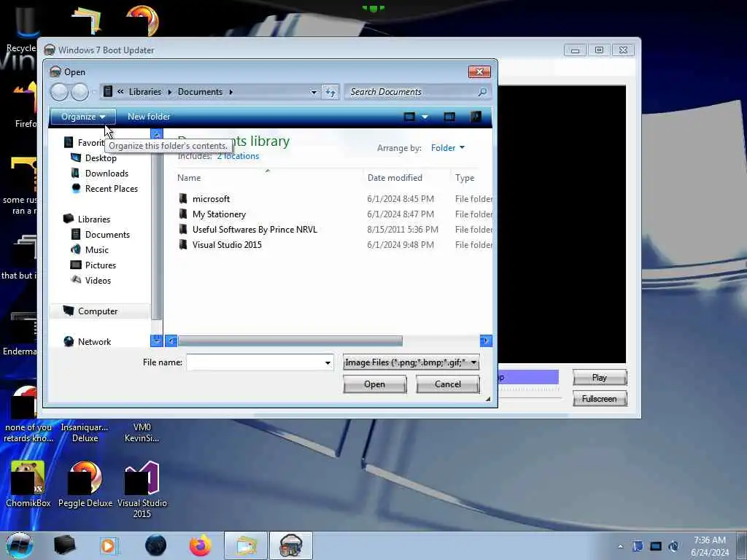747x560 pixels.
Task: Click Play in Windows 7 Boot Updater
Action: pyautogui.click(x=600, y=378)
